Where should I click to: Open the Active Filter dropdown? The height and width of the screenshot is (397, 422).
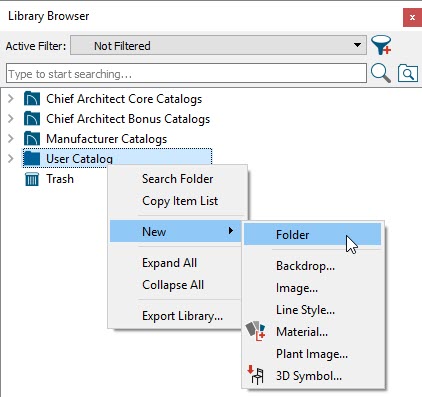click(218, 45)
